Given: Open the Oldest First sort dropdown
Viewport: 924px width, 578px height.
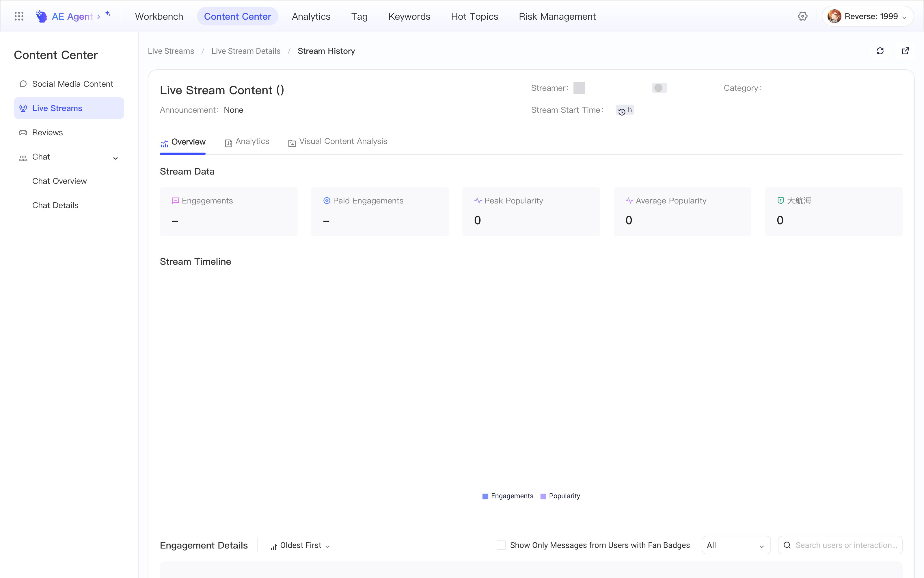Looking at the screenshot, I should (x=300, y=546).
